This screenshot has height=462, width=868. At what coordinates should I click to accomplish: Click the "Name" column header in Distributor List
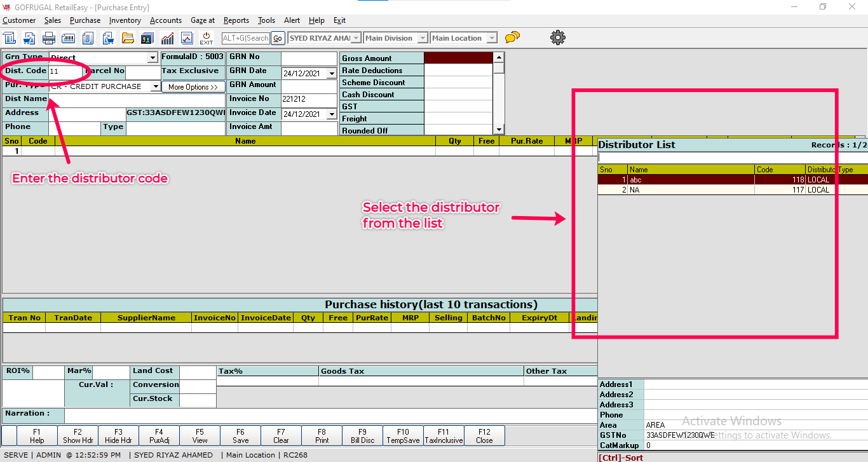point(691,170)
